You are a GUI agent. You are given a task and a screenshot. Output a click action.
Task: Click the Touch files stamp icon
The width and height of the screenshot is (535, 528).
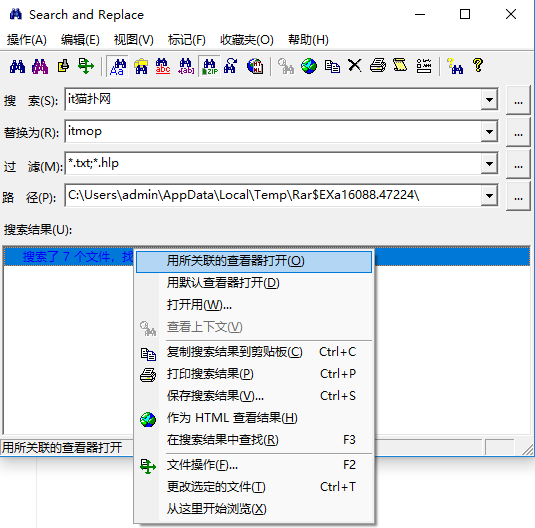(x=63, y=66)
